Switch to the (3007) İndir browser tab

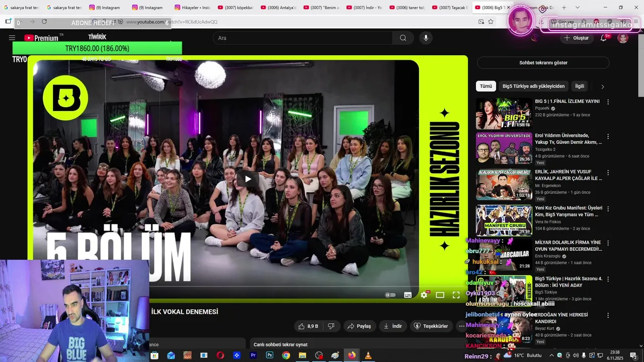pos(364,8)
